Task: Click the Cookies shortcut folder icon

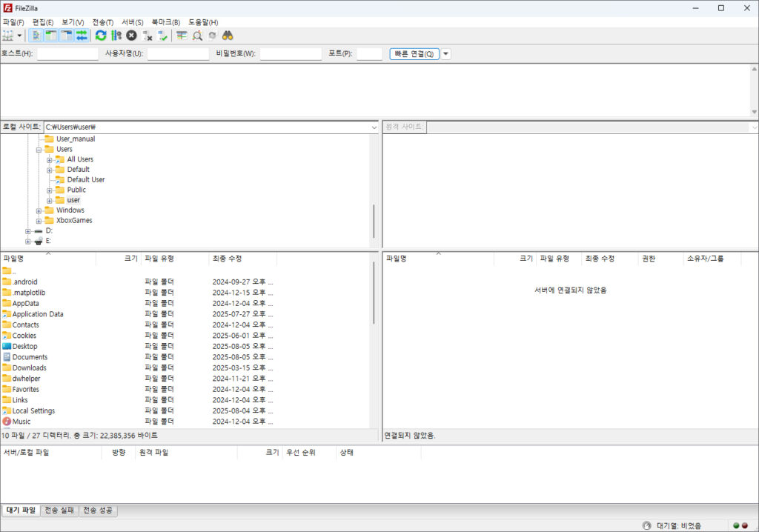Action: 7,336
